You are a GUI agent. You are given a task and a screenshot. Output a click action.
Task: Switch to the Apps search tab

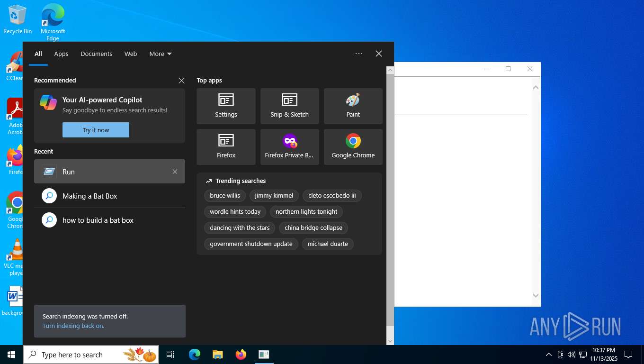(x=61, y=54)
